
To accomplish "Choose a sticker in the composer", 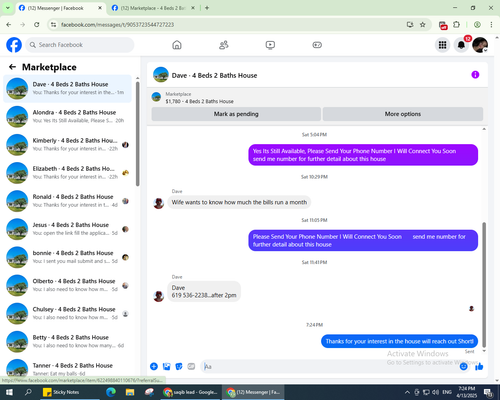I will [179, 367].
